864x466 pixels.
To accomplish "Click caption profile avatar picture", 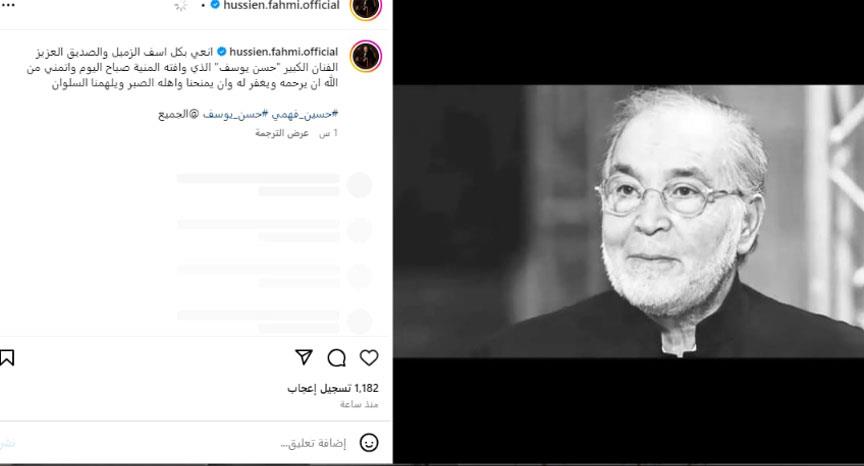I will (x=365, y=56).
